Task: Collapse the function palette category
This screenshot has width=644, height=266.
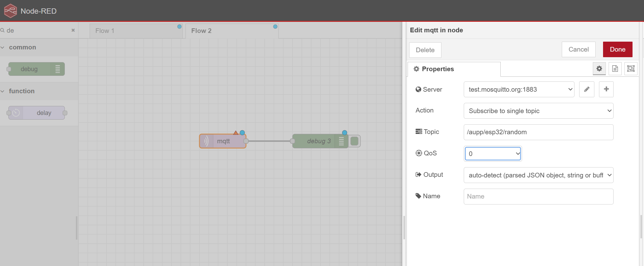Action: [22, 91]
